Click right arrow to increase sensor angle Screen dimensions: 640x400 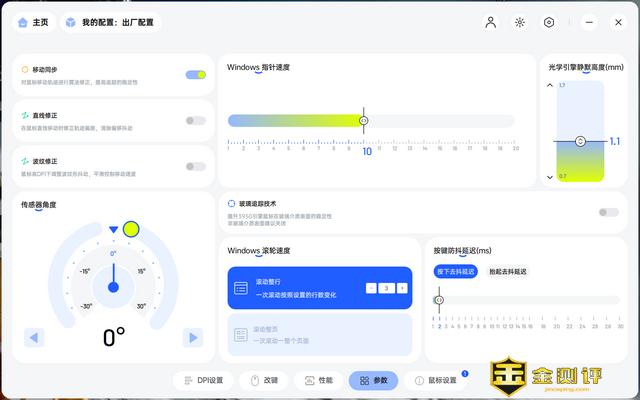click(x=193, y=338)
